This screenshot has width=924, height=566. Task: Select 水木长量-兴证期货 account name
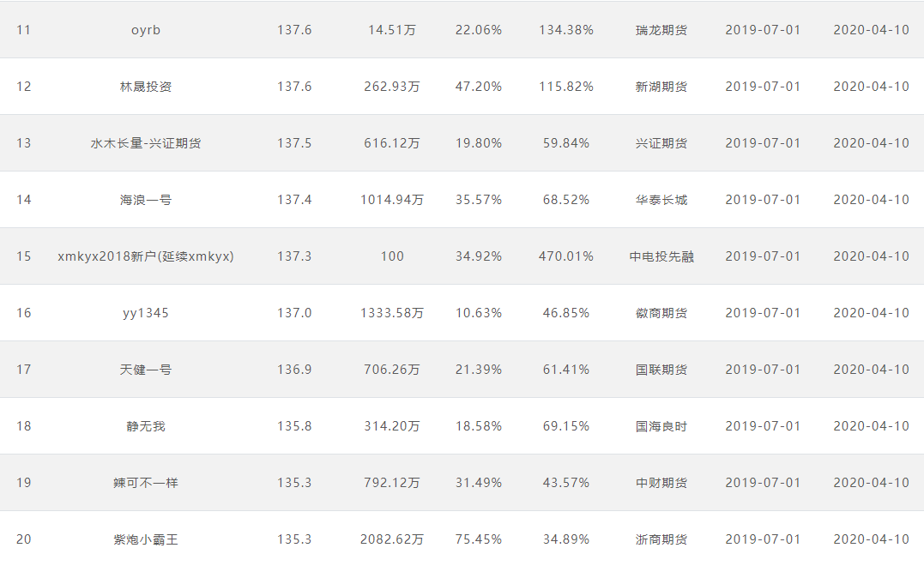coord(146,143)
